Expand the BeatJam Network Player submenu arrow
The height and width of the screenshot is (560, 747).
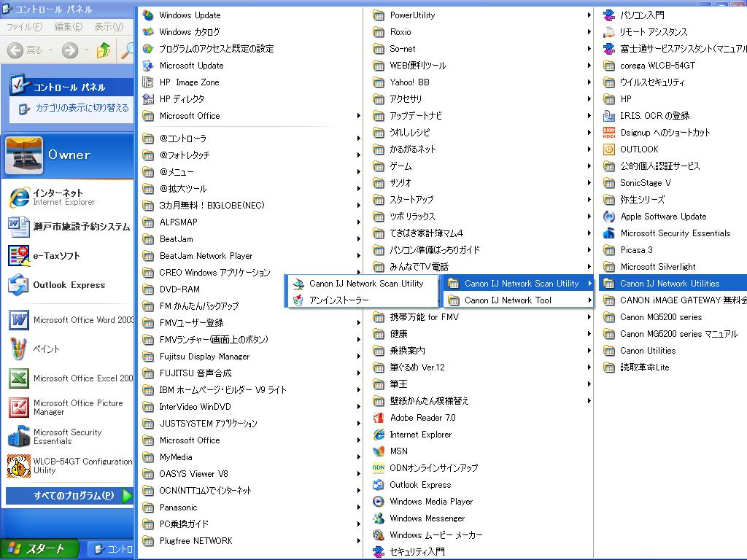tap(358, 256)
